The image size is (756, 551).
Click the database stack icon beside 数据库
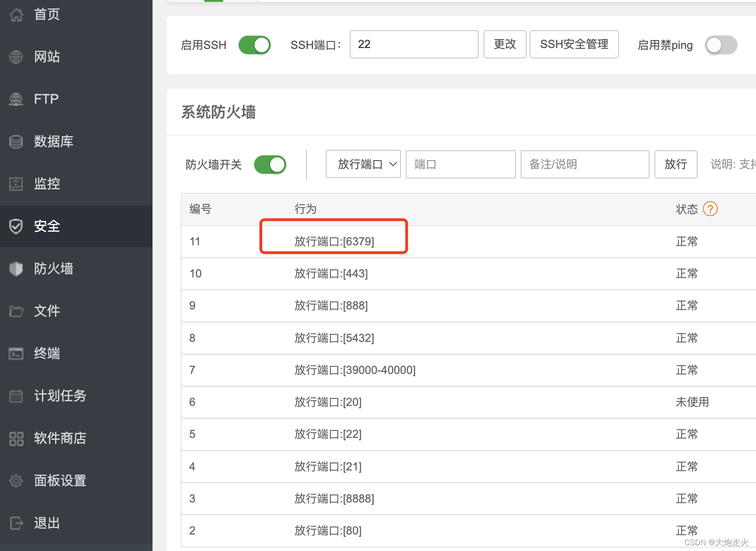[16, 142]
